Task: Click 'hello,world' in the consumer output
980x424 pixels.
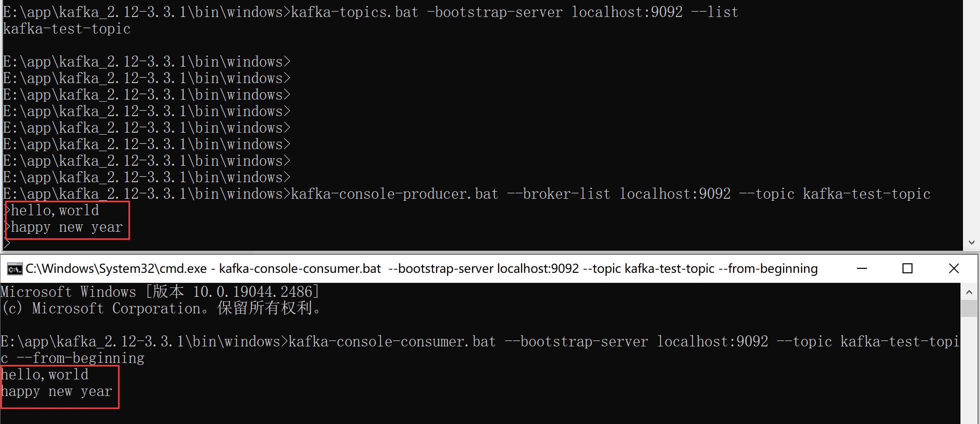Action: [45, 375]
